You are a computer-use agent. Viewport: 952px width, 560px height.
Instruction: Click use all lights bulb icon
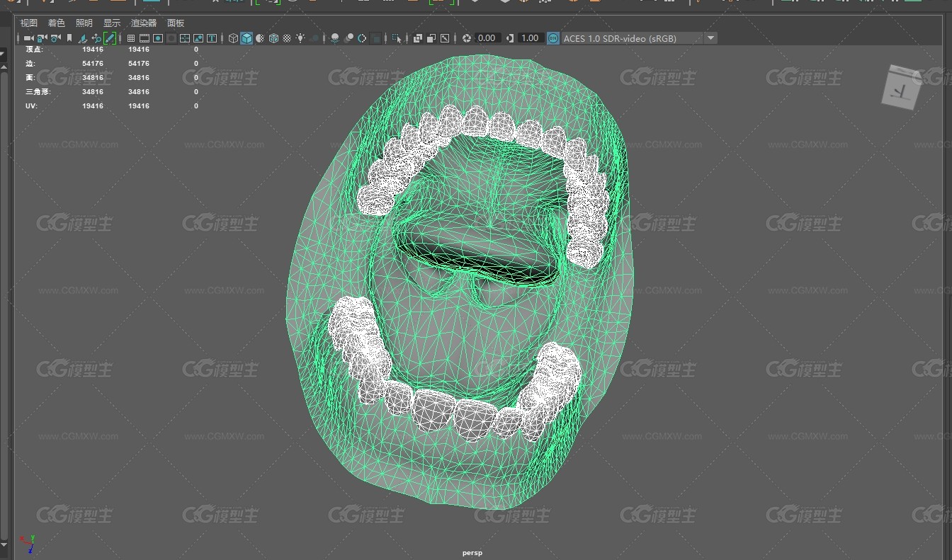point(300,38)
